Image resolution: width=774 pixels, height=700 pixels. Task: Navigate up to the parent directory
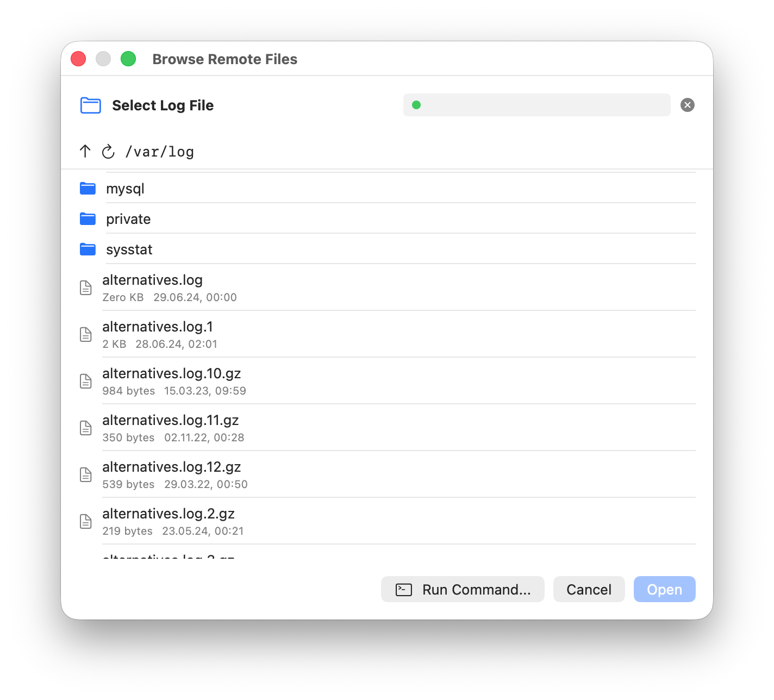coord(85,152)
